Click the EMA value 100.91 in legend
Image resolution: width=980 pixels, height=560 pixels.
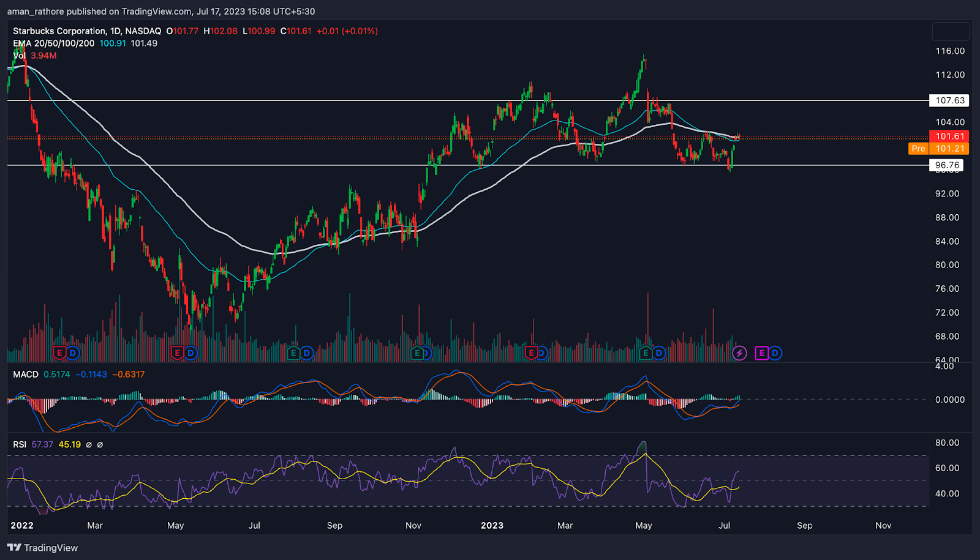[x=113, y=43]
